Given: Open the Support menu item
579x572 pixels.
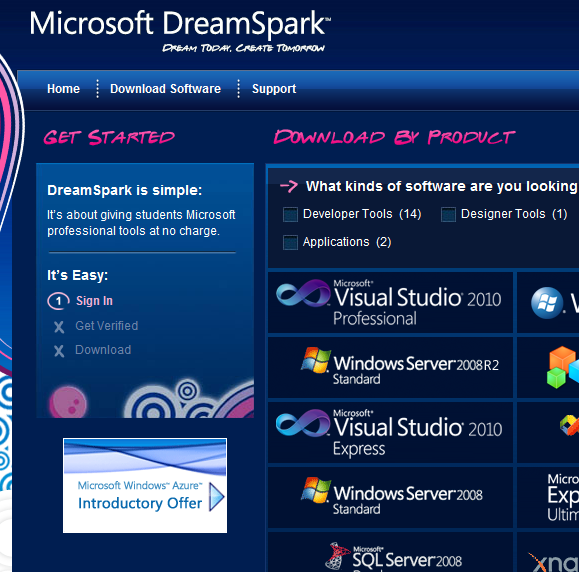Looking at the screenshot, I should 274,89.
